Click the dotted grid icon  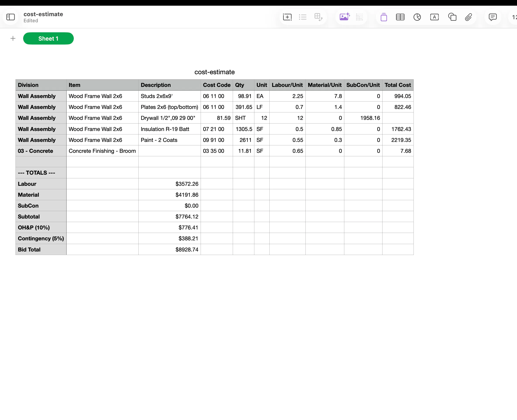tap(360, 17)
